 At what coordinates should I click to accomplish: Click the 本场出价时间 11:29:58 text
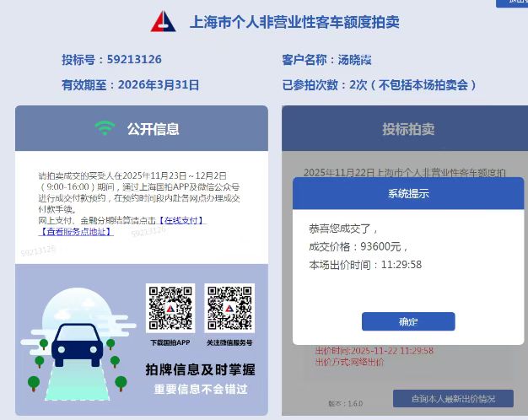coord(365,265)
